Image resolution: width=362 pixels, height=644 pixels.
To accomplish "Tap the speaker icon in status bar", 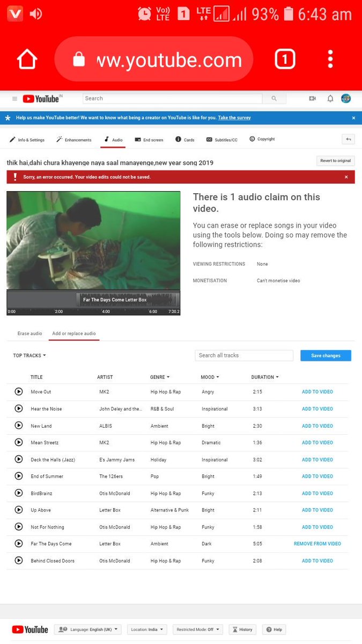I will pyautogui.click(x=36, y=14).
